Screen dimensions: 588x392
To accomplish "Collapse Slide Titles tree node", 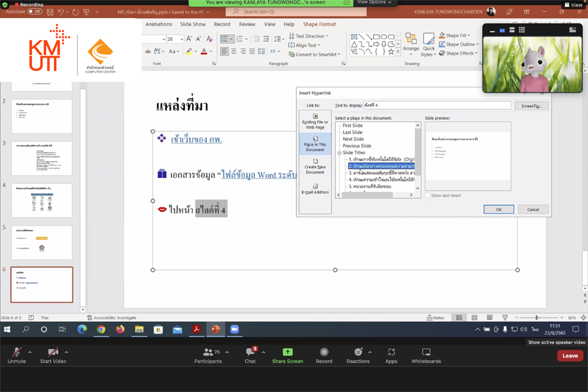I will coord(339,152).
